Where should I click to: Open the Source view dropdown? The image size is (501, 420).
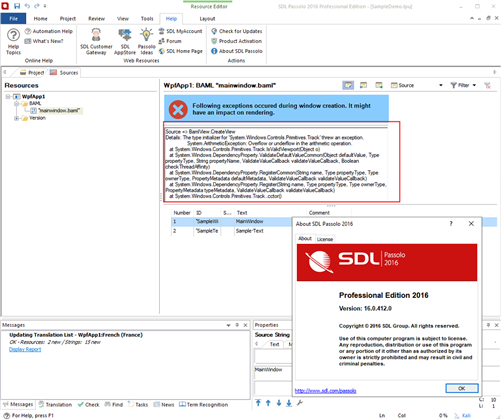click(441, 85)
